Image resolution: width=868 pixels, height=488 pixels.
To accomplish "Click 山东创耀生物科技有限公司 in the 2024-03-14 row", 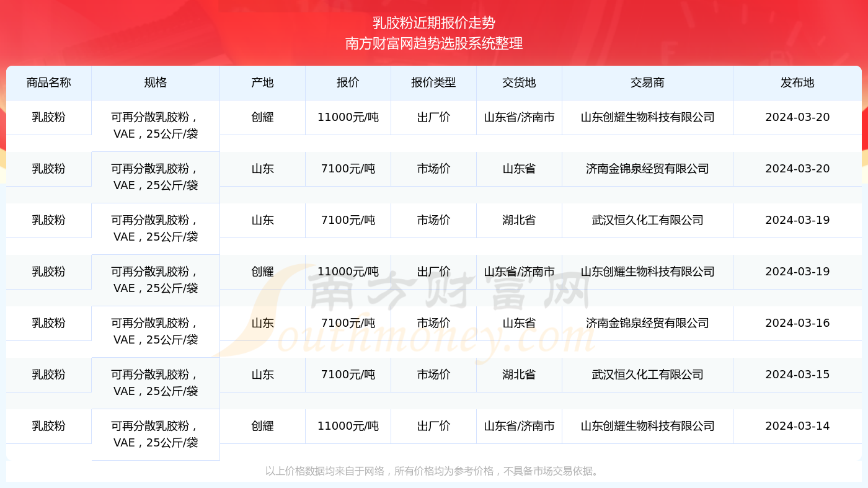I will click(647, 426).
